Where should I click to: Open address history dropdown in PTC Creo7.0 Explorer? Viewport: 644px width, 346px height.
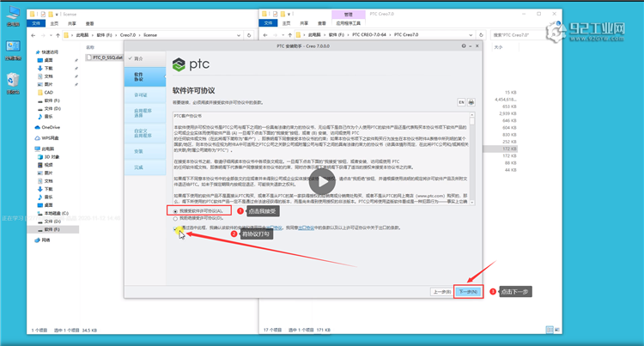pos(471,35)
